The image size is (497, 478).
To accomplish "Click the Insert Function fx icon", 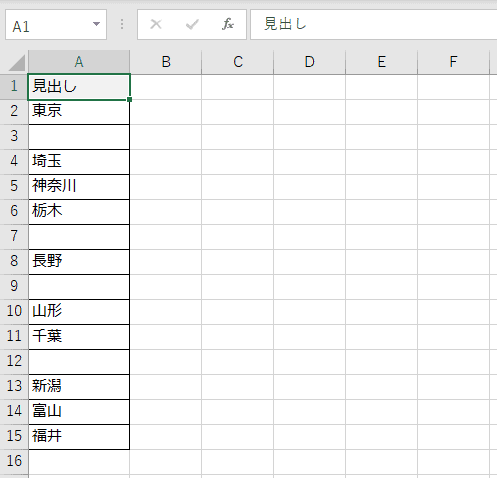I will point(228,24).
